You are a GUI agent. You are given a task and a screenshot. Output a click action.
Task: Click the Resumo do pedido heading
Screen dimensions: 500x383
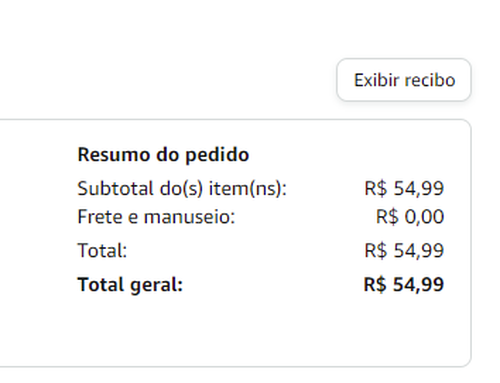163,155
